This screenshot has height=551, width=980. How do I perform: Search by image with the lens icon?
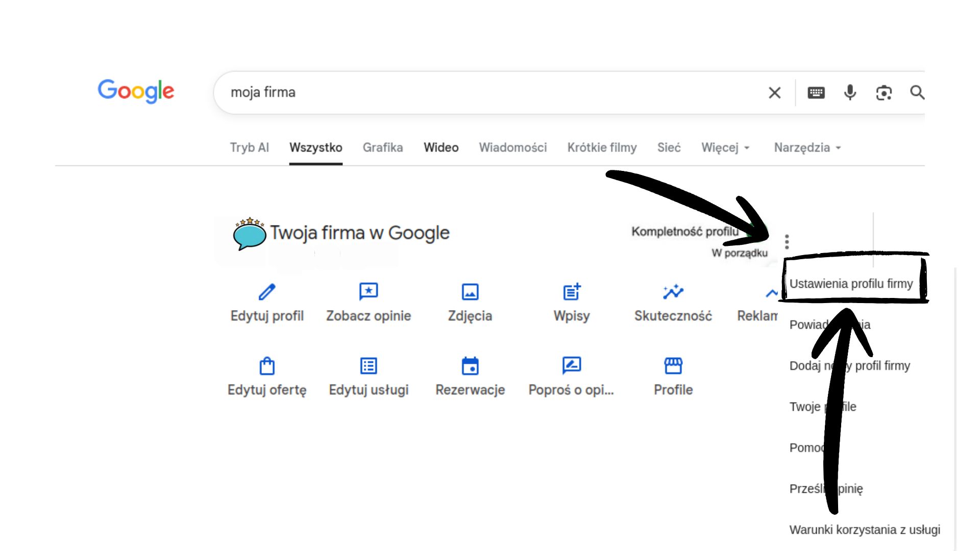pyautogui.click(x=884, y=92)
